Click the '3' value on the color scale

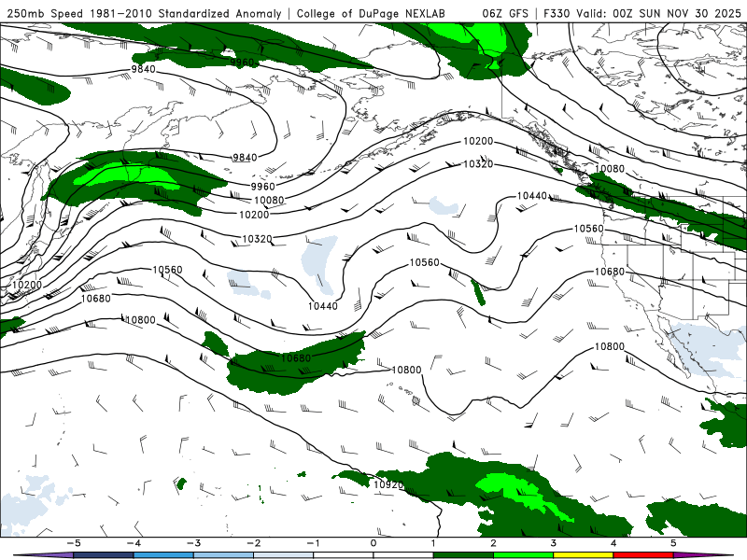click(553, 543)
